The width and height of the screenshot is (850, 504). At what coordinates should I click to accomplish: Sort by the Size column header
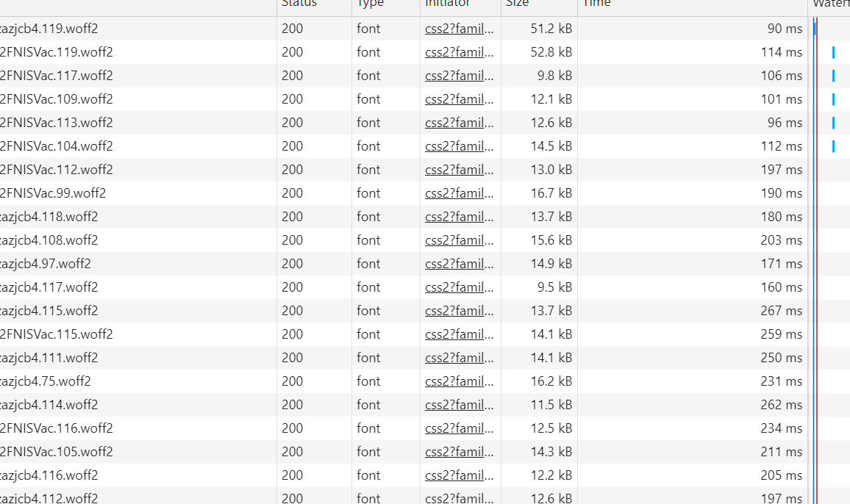[x=517, y=4]
